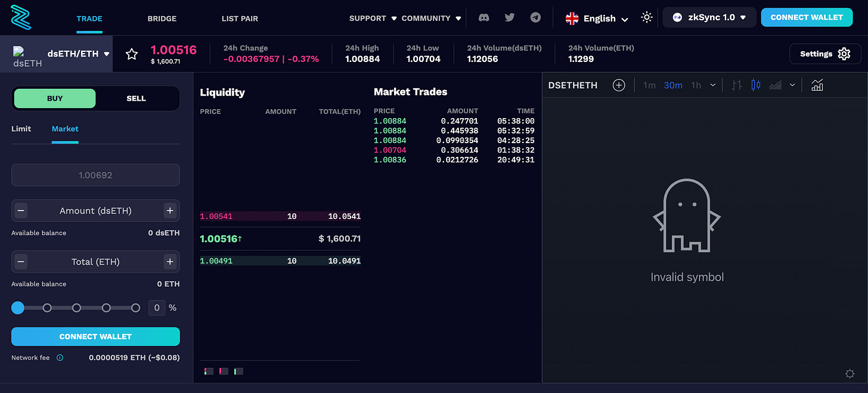Toggle light theme with the sun icon
Viewport: 868px width, 393px height.
tap(647, 17)
